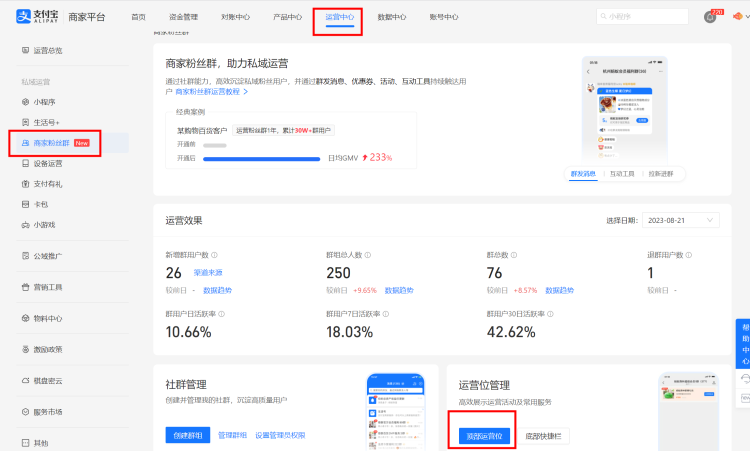Open the 商家粉丝群运营教程 tutorial link

(x=211, y=91)
